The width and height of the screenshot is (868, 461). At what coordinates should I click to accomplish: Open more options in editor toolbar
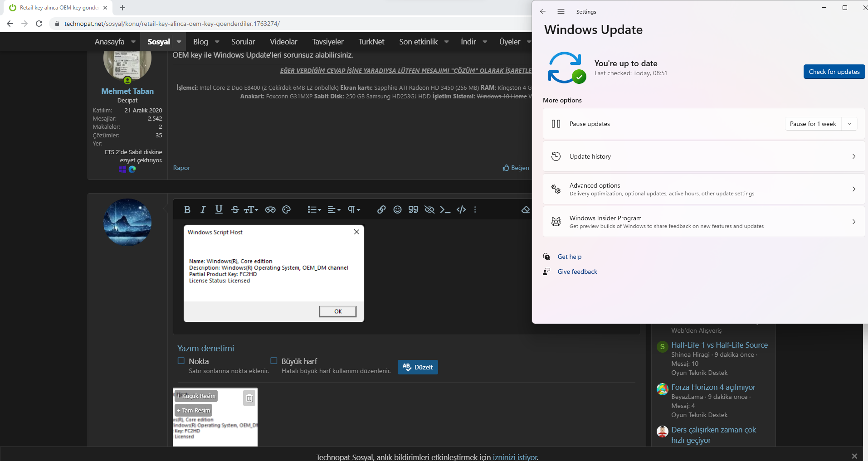tap(475, 209)
